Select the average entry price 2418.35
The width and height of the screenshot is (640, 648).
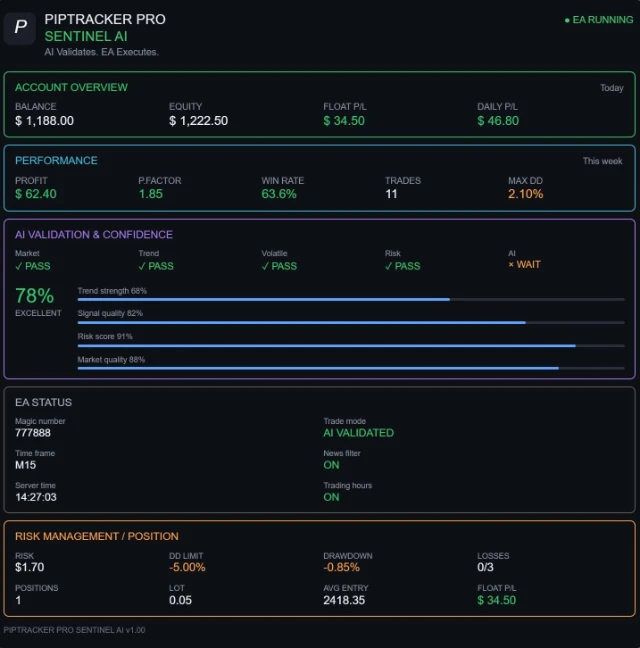pyautogui.click(x=344, y=600)
